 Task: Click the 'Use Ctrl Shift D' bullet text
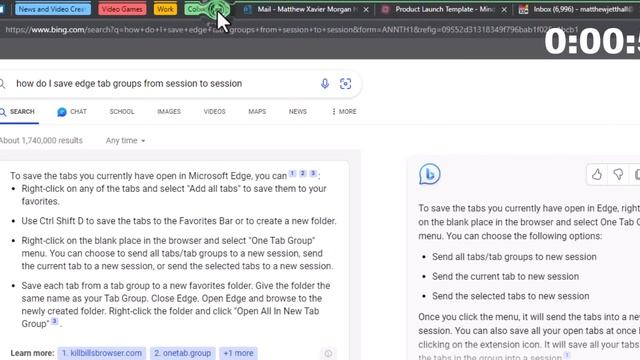[179, 221]
